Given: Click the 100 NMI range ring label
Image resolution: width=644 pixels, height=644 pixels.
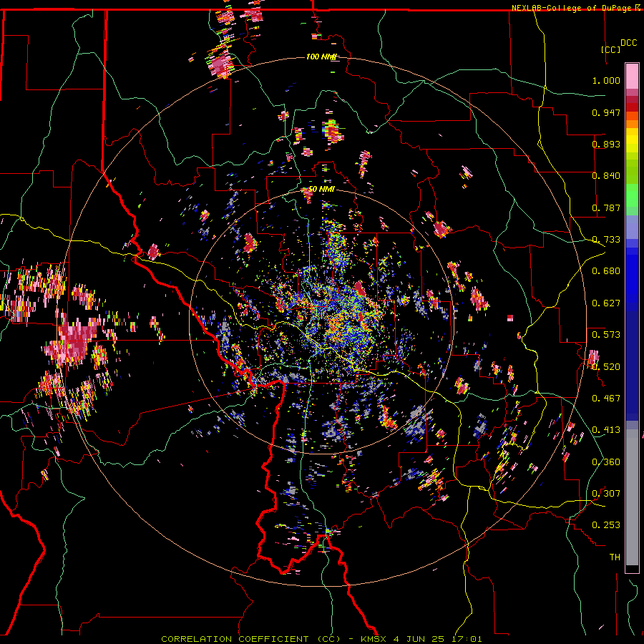Looking at the screenshot, I should tap(321, 57).
